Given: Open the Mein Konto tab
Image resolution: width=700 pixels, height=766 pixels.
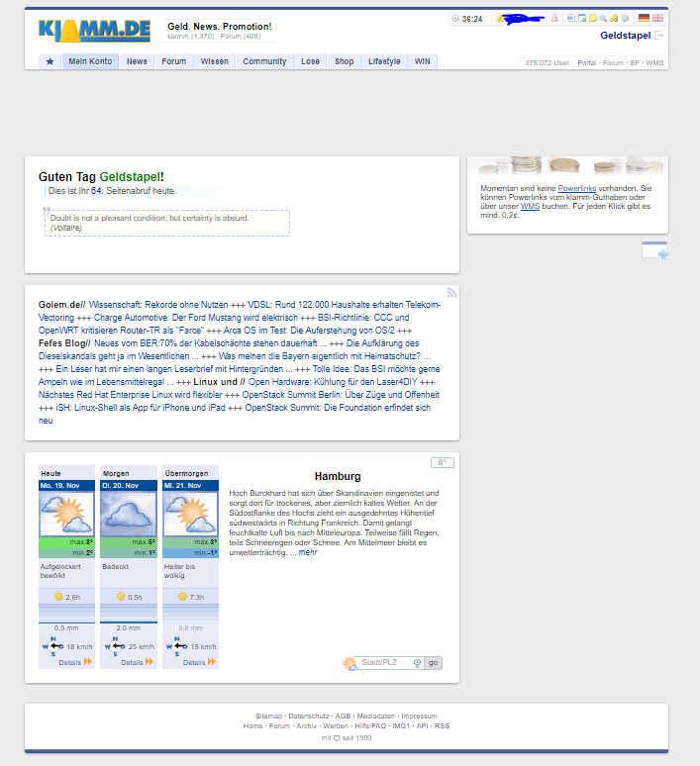Looking at the screenshot, I should (90, 61).
